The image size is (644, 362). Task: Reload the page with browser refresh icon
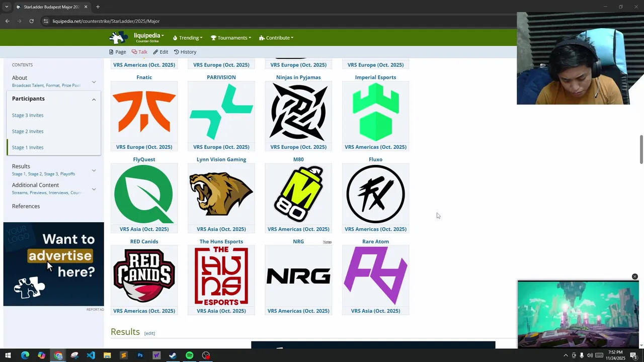click(31, 21)
